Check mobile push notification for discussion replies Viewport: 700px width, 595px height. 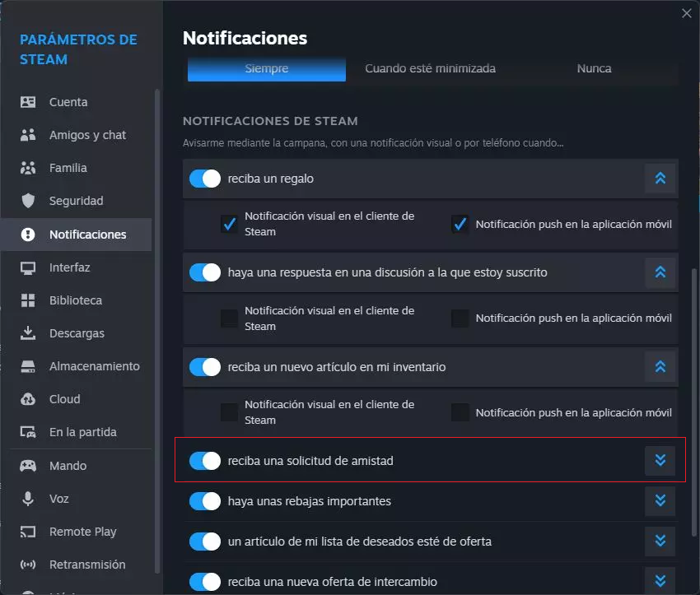(x=460, y=318)
